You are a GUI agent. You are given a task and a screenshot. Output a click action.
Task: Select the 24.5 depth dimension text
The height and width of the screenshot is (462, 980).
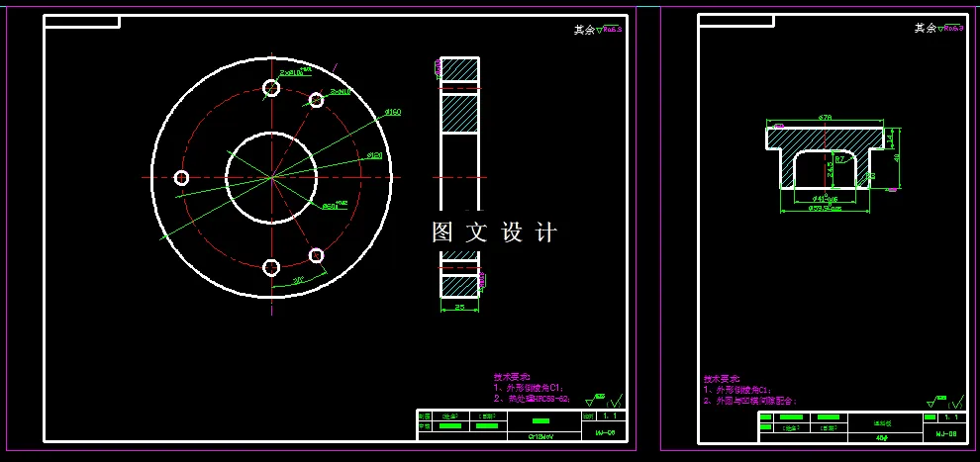830,169
